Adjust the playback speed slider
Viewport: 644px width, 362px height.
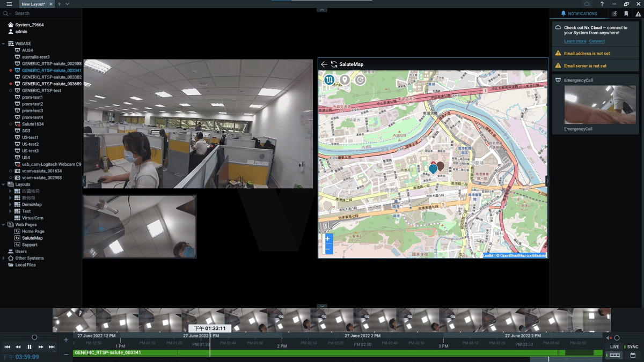pyautogui.click(x=34, y=337)
